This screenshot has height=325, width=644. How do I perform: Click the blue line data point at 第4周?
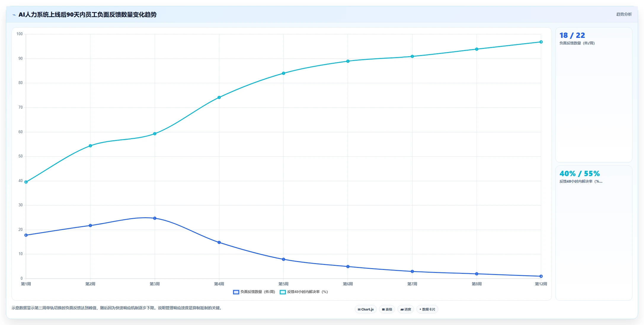click(x=219, y=242)
